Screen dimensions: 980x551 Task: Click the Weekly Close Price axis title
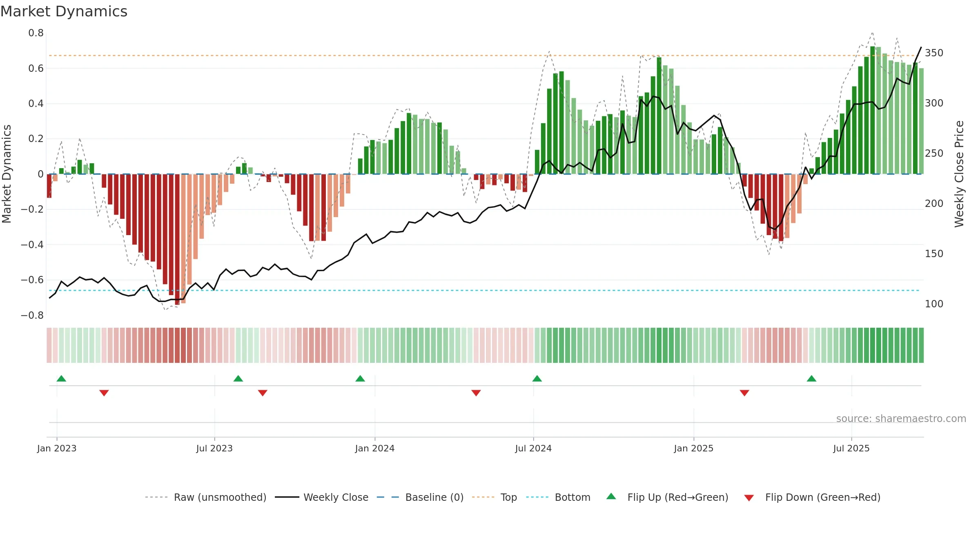coord(959,174)
